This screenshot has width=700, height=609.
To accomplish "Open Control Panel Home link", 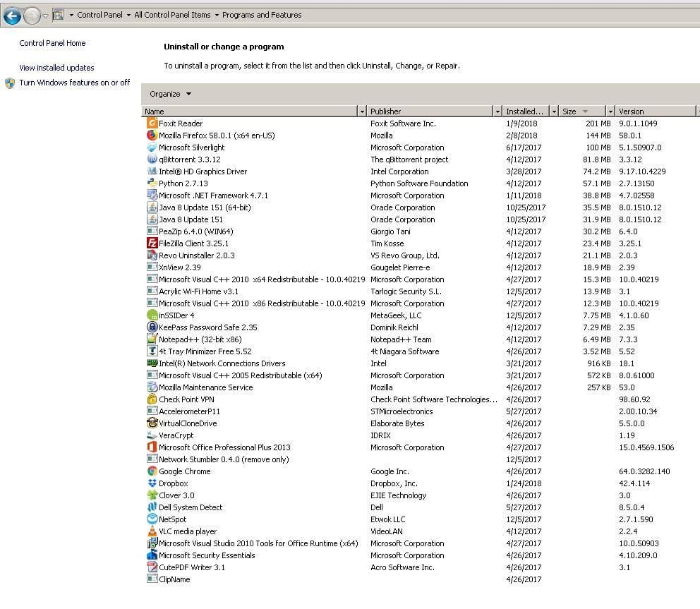I will pyautogui.click(x=52, y=43).
